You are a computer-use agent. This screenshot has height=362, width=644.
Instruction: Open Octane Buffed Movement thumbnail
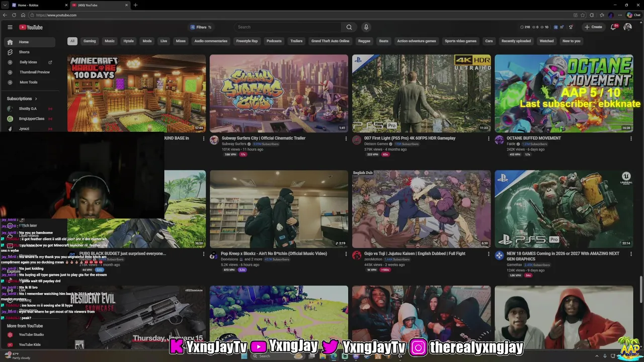(x=563, y=93)
